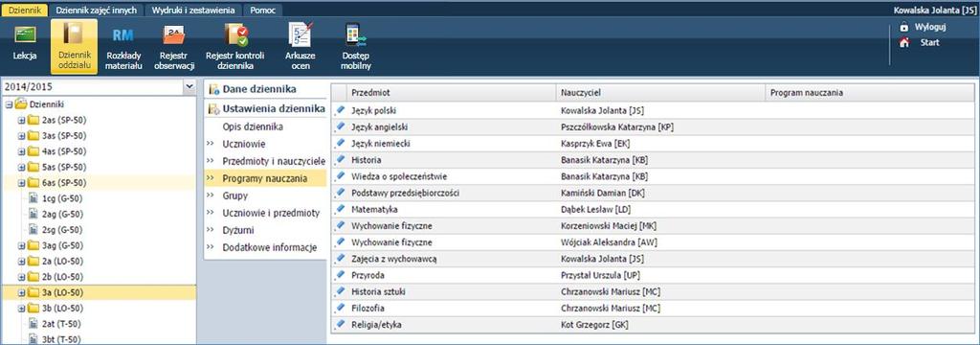This screenshot has height=345, width=980.
Task: Click edit pencil for Wójciak Aleksandra row
Action: click(340, 241)
